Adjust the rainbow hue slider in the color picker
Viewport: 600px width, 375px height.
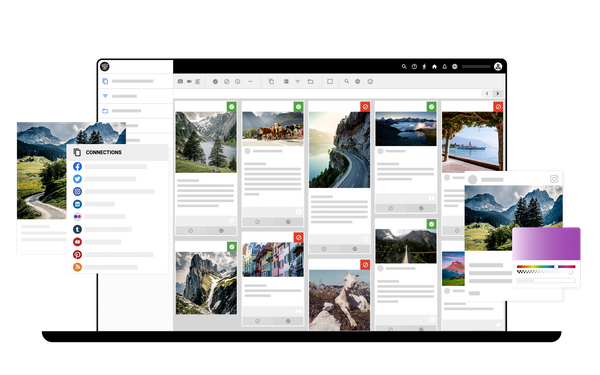click(x=546, y=266)
